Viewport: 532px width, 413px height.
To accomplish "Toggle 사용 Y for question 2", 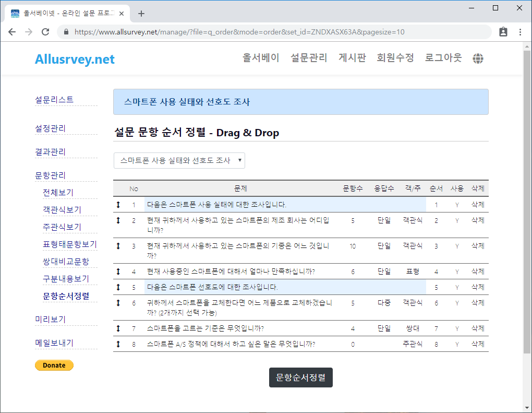I will (457, 220).
